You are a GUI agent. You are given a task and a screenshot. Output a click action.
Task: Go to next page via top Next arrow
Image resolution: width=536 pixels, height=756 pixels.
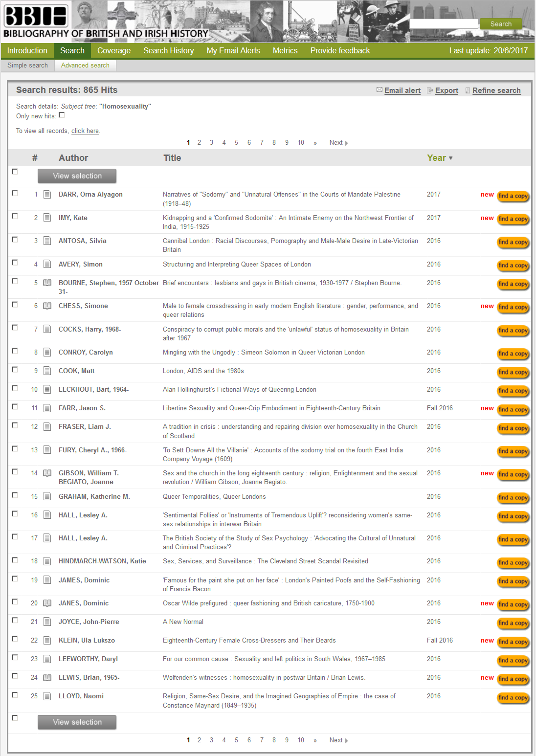click(346, 143)
